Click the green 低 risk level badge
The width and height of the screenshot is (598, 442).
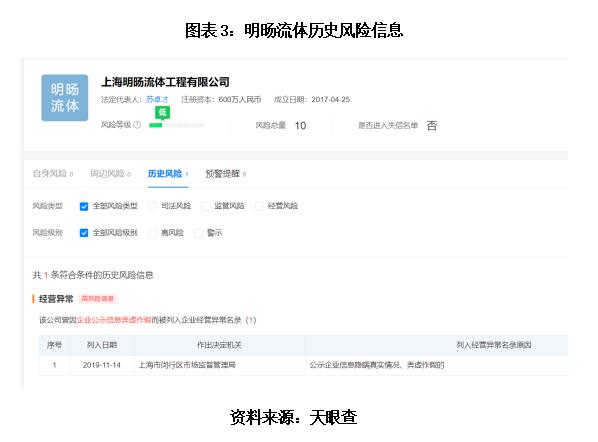pyautogui.click(x=162, y=113)
